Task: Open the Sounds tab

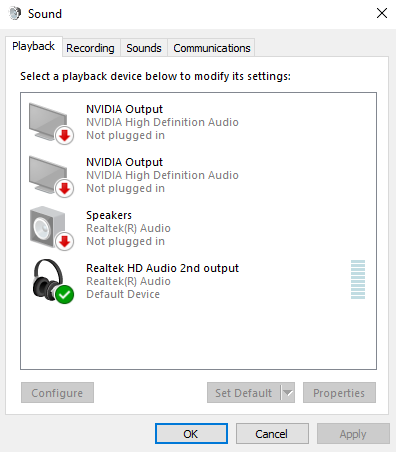Action: pos(144,48)
